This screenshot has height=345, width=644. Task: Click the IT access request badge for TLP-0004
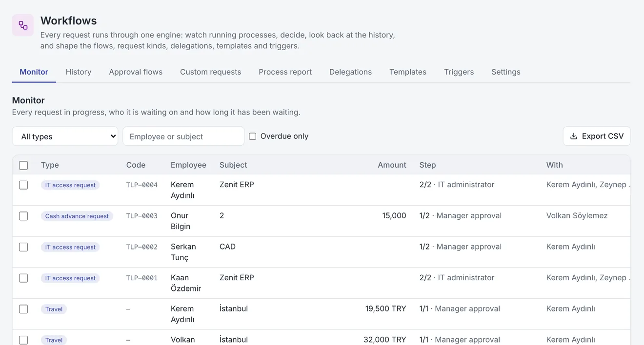70,185
